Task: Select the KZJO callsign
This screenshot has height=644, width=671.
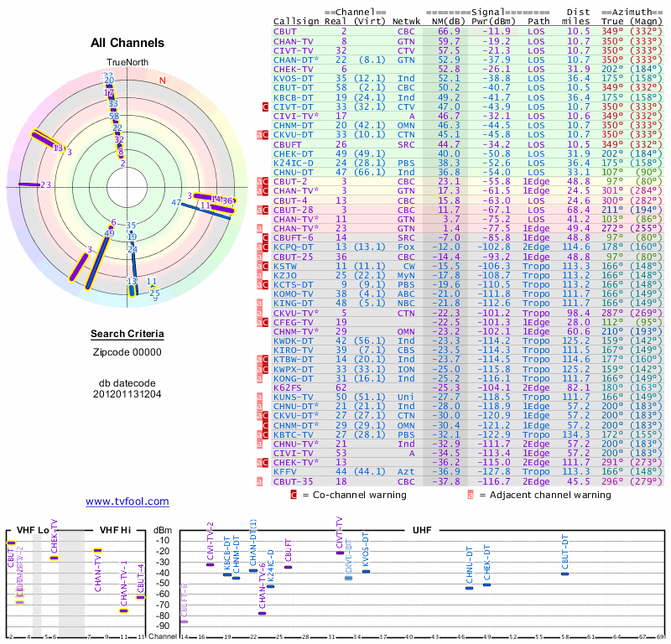Action: pos(285,276)
